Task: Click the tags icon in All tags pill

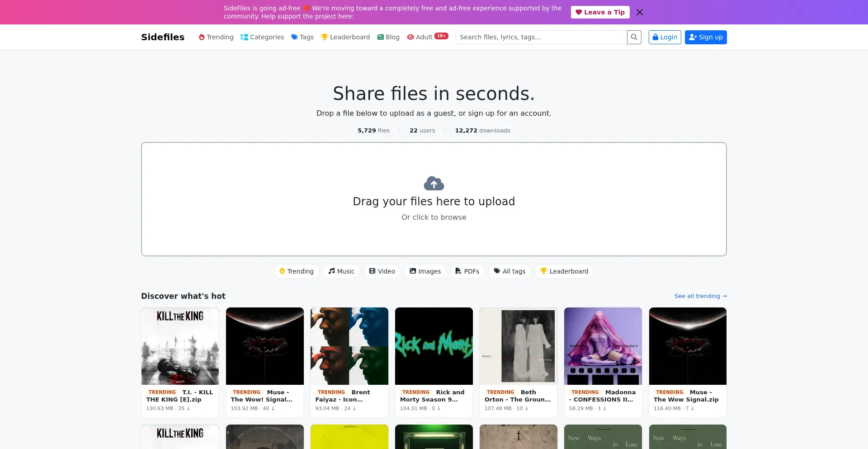Action: click(x=497, y=271)
